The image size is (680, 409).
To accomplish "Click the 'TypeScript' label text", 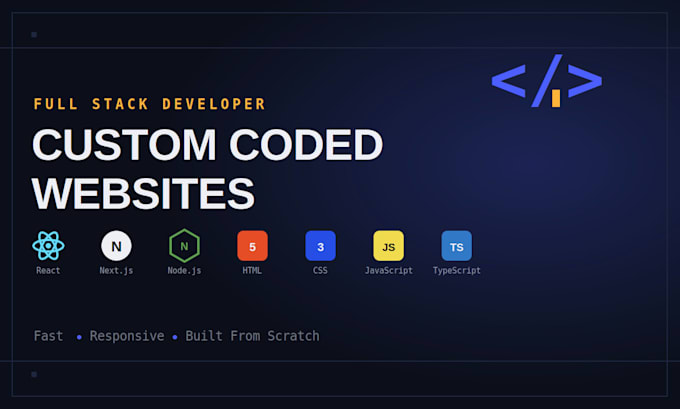I will point(457,271).
